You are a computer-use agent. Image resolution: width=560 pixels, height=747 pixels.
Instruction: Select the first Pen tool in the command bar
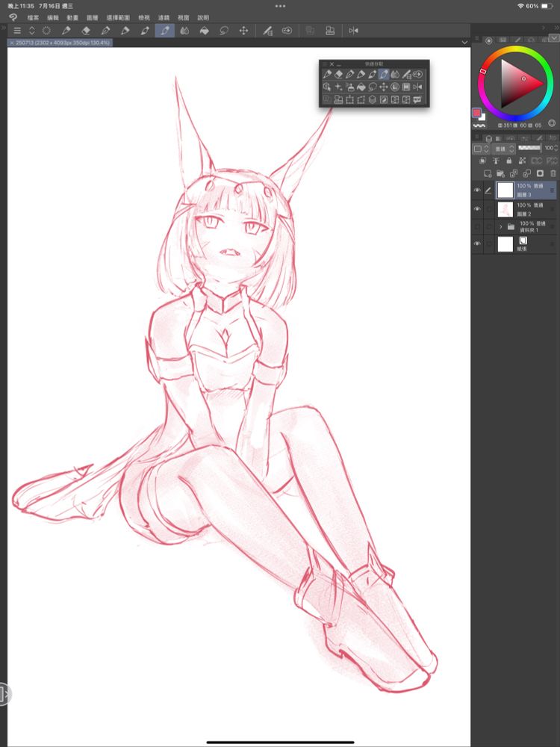coord(66,31)
